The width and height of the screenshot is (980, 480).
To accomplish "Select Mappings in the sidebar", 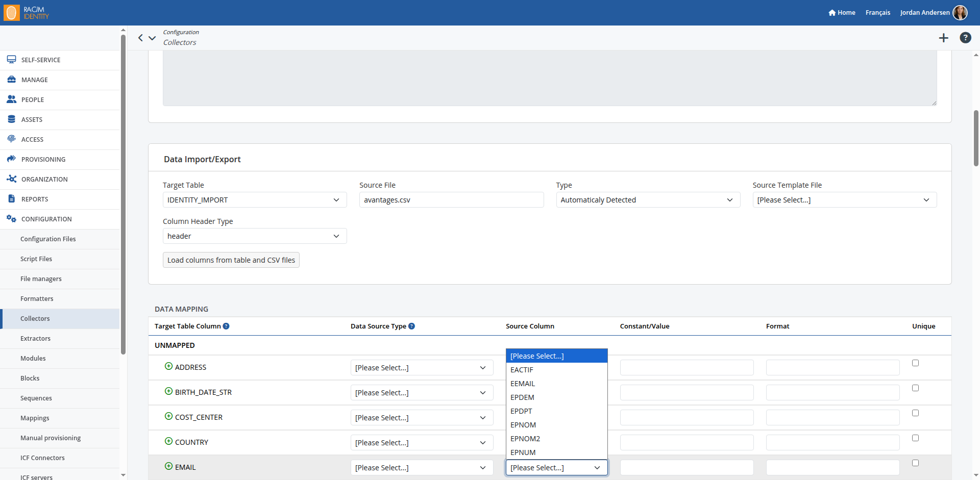I will [35, 418].
